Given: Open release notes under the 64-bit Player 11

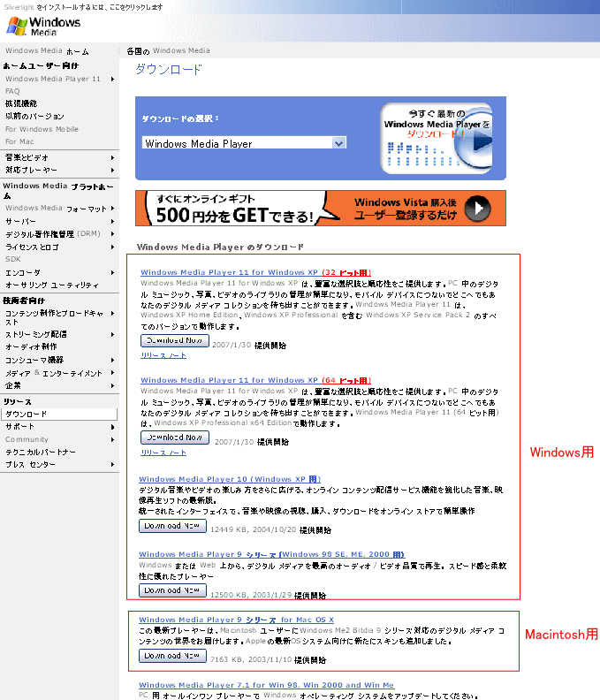Looking at the screenshot, I should pos(163,453).
